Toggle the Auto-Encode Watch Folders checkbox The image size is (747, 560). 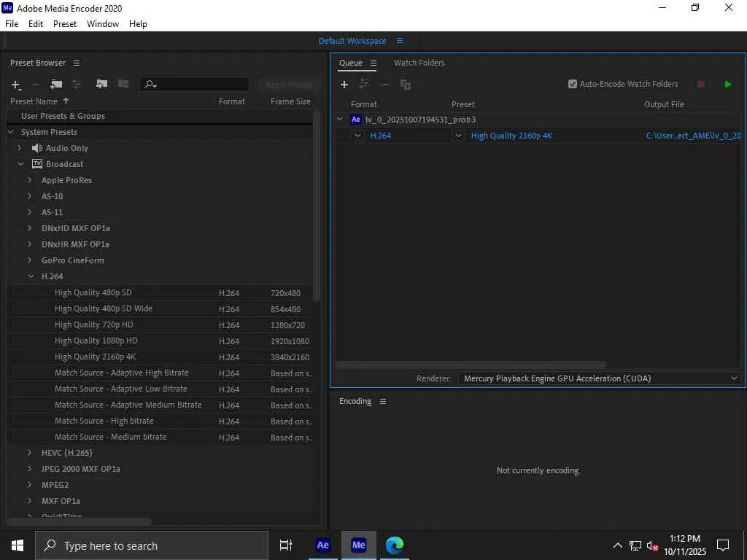[573, 84]
